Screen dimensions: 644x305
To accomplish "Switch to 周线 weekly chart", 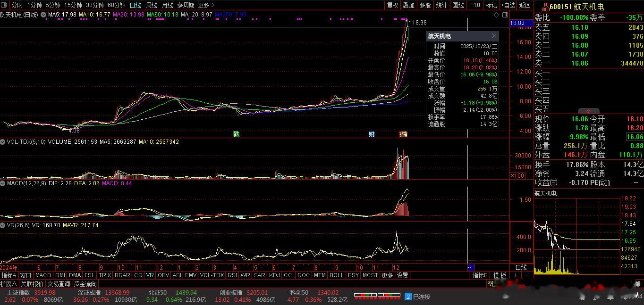I will pyautogui.click(x=152, y=5).
